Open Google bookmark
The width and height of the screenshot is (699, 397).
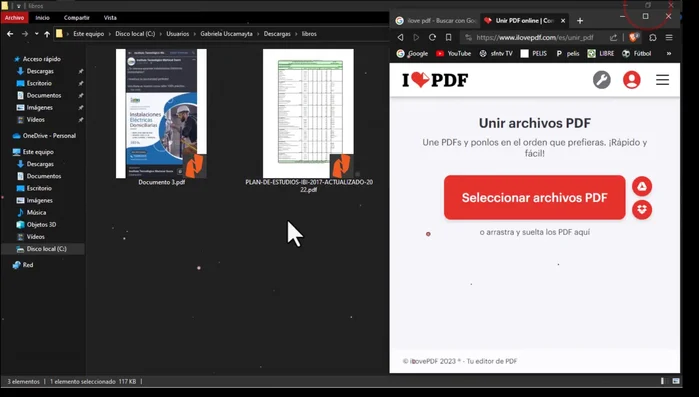412,53
